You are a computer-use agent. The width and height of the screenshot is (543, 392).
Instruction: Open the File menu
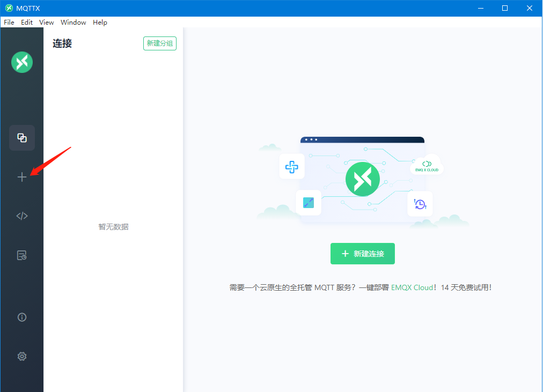tap(9, 23)
